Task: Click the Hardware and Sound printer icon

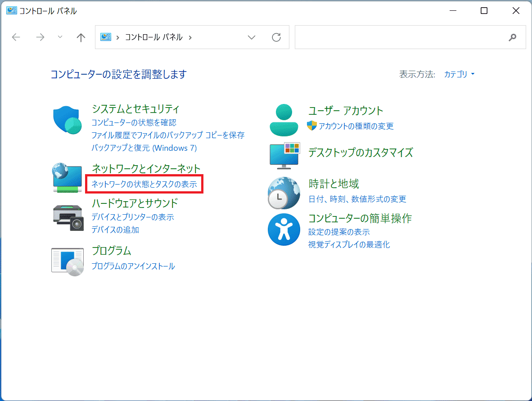Action: tap(68, 217)
